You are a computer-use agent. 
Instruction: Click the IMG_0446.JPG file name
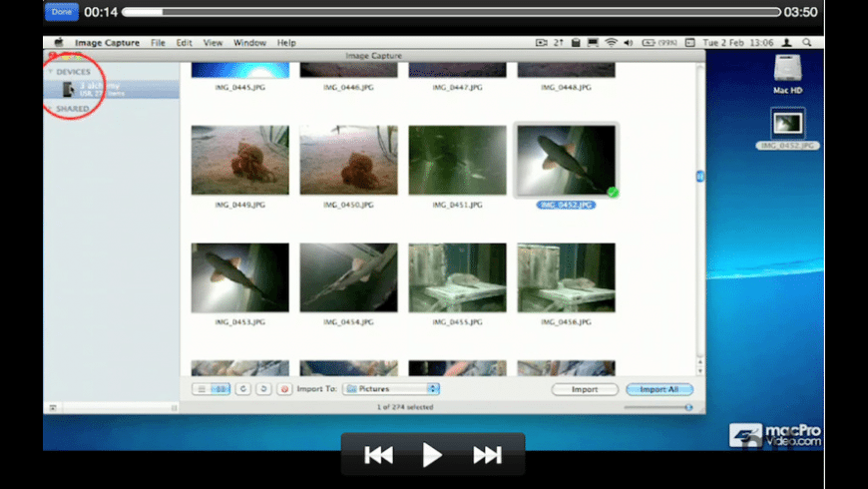point(349,88)
